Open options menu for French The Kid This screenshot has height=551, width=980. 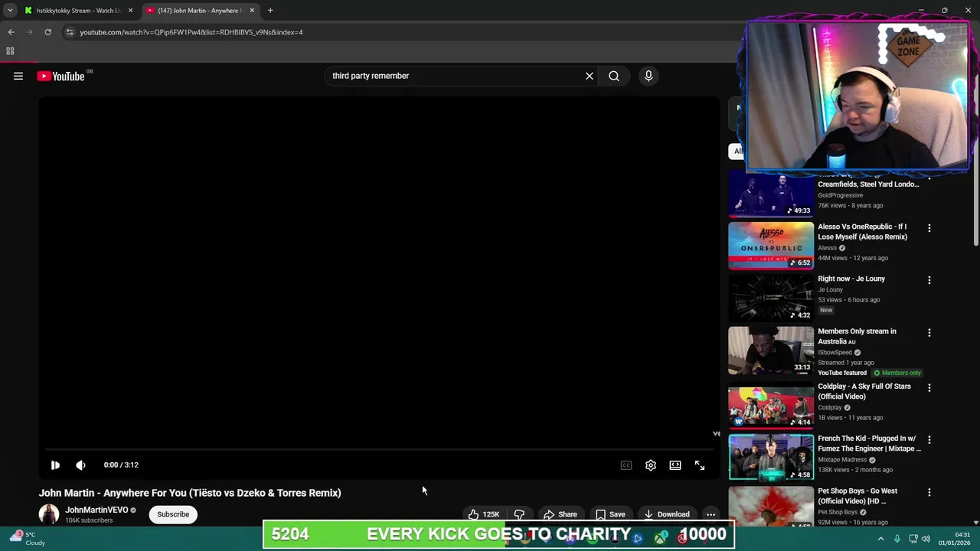point(929,440)
